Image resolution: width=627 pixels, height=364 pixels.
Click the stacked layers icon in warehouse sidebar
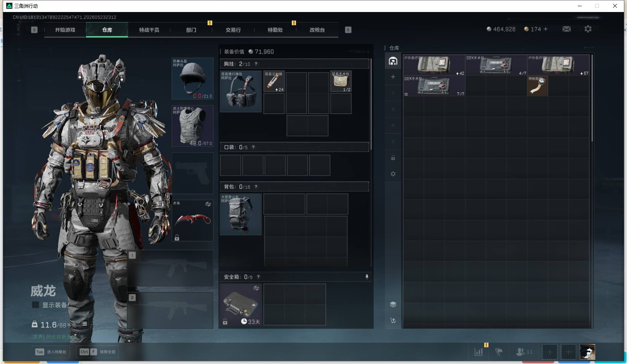393,304
